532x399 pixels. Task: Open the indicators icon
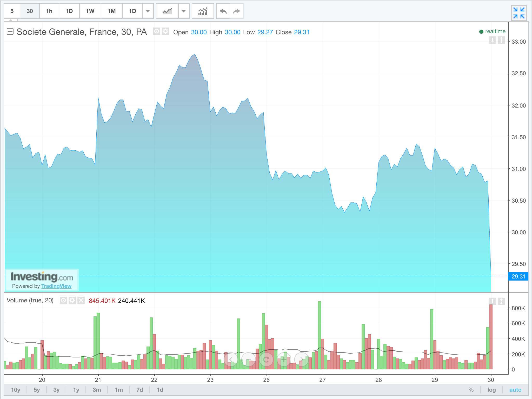[x=203, y=11]
